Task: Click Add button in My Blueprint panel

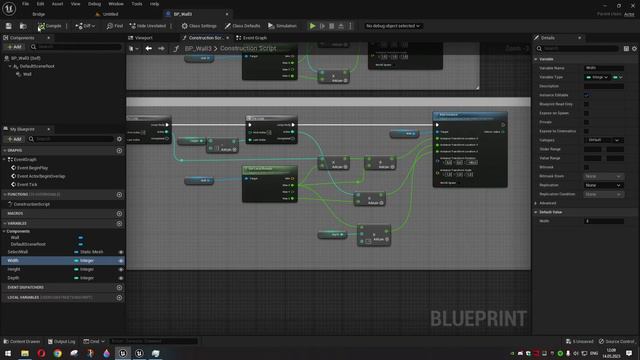Action: [14, 139]
